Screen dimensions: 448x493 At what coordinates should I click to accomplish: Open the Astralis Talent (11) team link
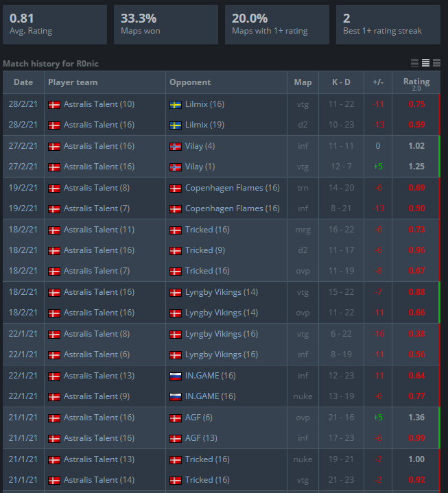coord(99,230)
